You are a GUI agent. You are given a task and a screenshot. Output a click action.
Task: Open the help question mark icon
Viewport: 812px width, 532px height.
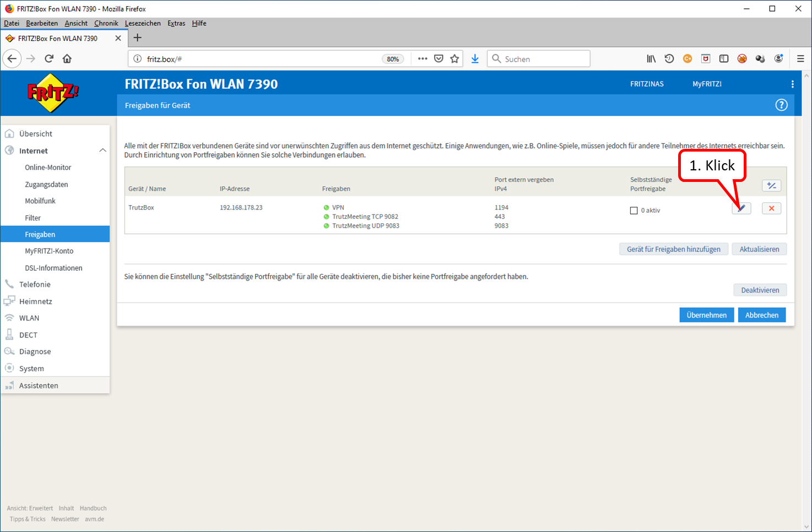coord(781,105)
